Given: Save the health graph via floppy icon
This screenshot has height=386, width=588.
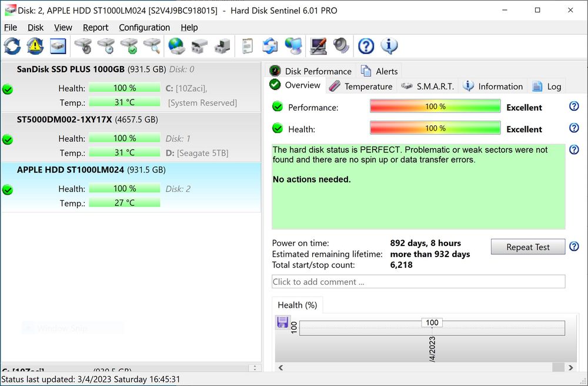Looking at the screenshot, I should point(282,322).
